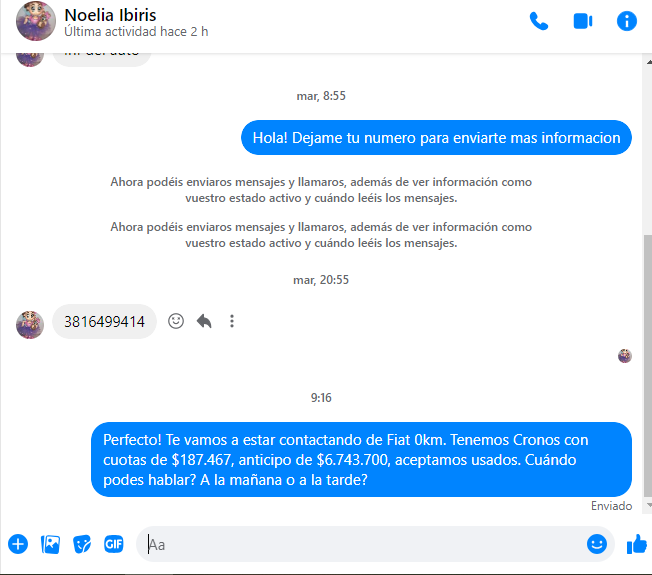Open emoji picker in the message box
Screen dimensions: 652x575
[x=597, y=544]
